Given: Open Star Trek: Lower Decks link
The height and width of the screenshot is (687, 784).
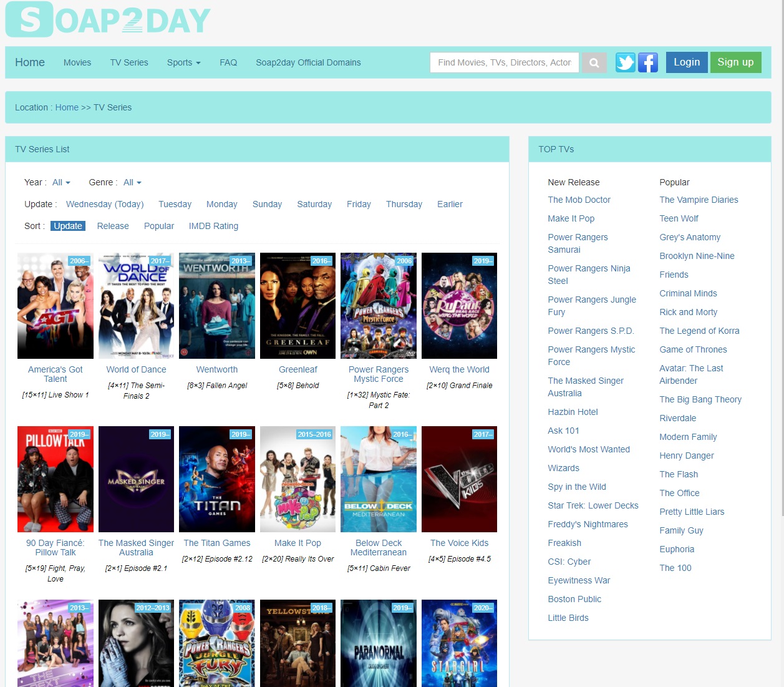Looking at the screenshot, I should [x=593, y=505].
